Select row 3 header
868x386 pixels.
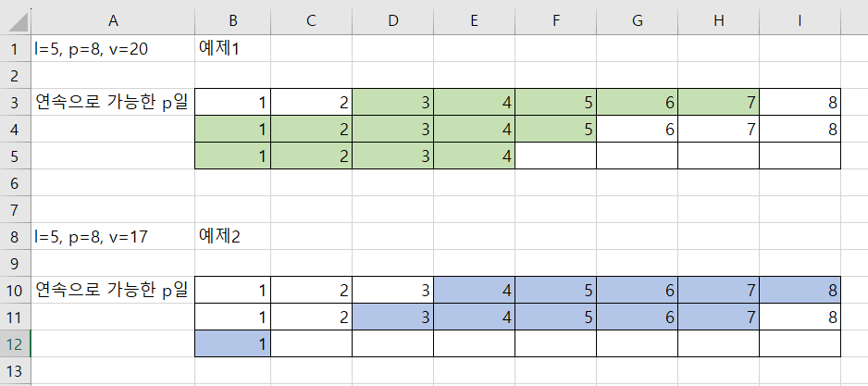tap(15, 102)
